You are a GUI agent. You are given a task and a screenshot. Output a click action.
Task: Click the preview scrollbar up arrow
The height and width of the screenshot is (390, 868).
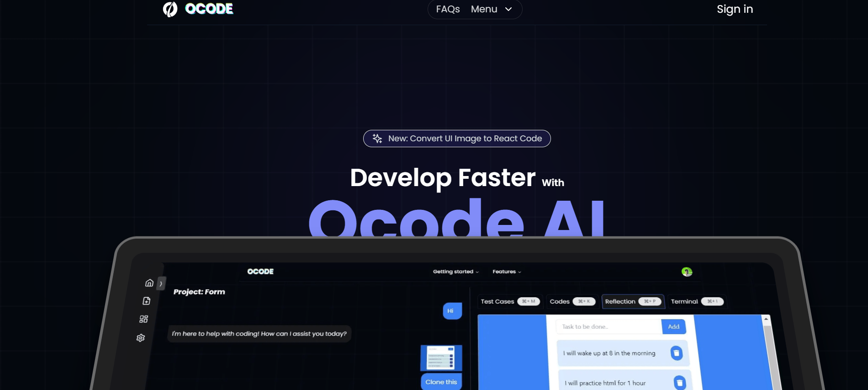coord(766,319)
